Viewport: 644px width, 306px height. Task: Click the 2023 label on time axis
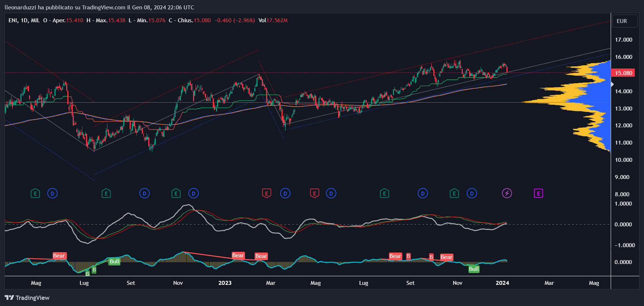[225, 283]
